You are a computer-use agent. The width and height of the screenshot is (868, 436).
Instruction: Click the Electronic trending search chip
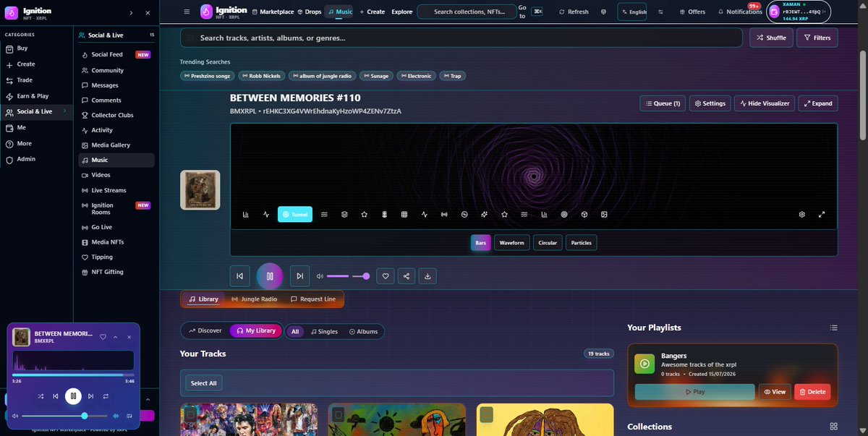[x=415, y=76]
